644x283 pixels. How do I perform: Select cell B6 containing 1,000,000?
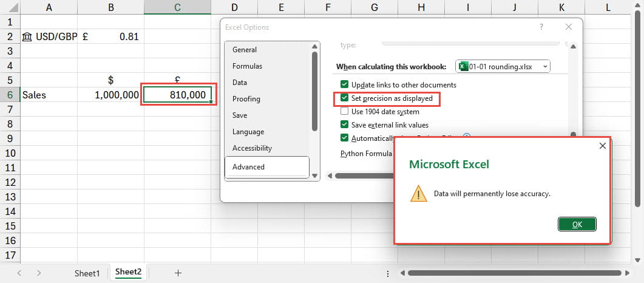(110, 95)
